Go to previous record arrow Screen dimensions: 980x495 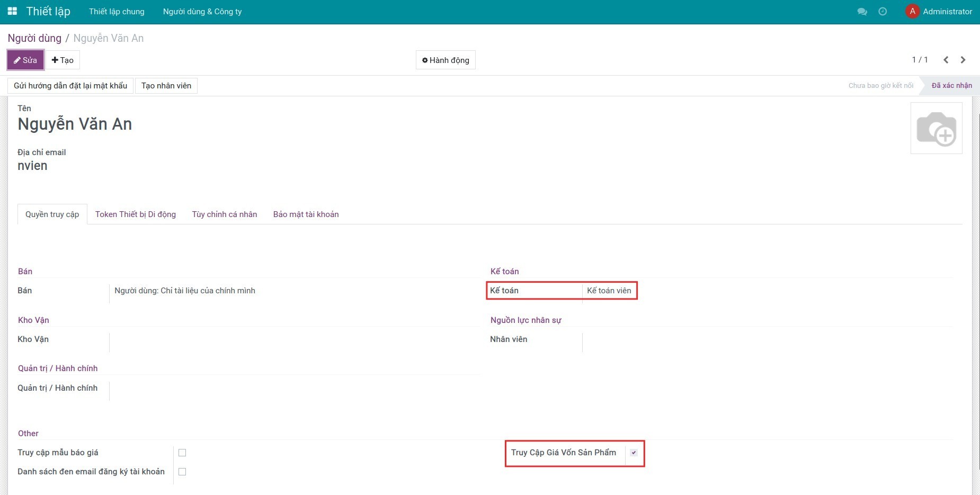pos(946,60)
